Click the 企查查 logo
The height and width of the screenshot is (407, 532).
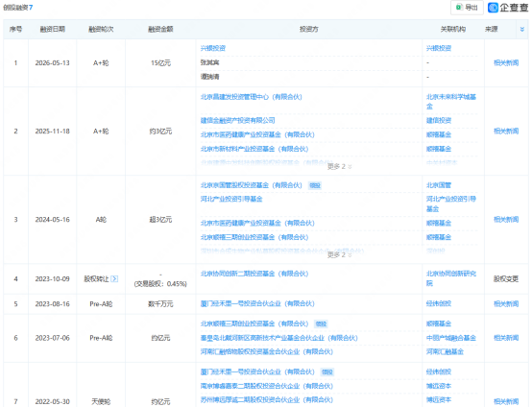pos(508,7)
